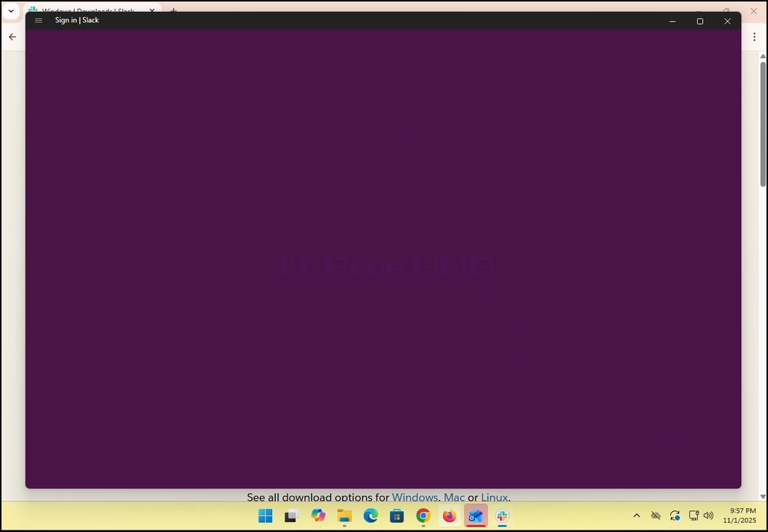Go back in the browser window
The width and height of the screenshot is (768, 532).
[12, 37]
